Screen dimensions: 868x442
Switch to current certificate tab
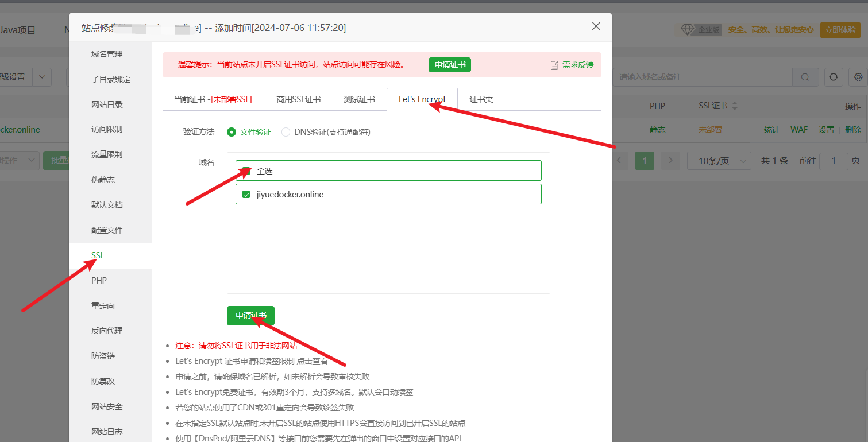[x=213, y=99]
